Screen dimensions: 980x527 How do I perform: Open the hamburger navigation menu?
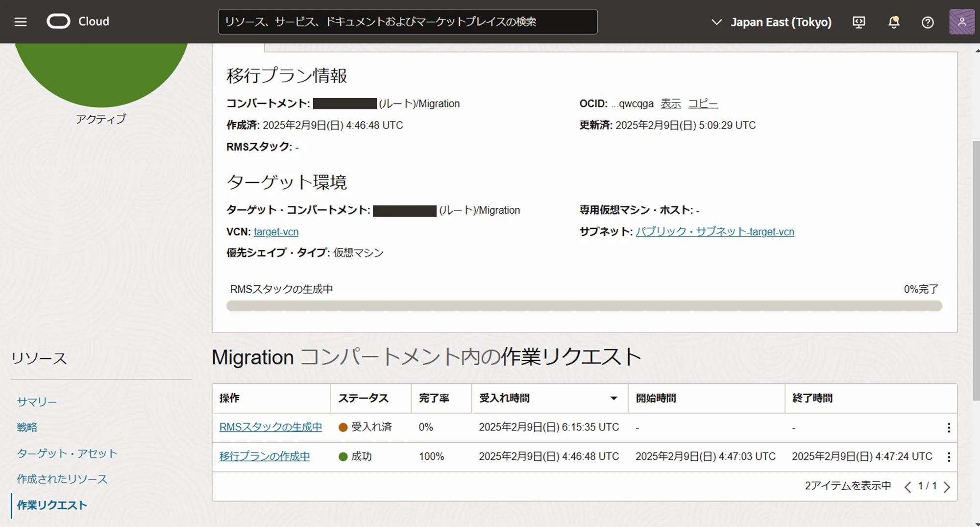[x=21, y=22]
